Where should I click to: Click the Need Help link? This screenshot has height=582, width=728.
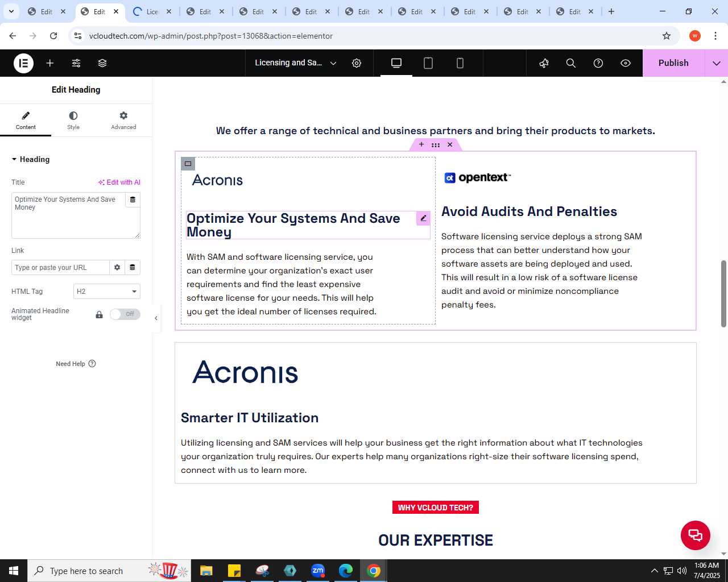(76, 364)
